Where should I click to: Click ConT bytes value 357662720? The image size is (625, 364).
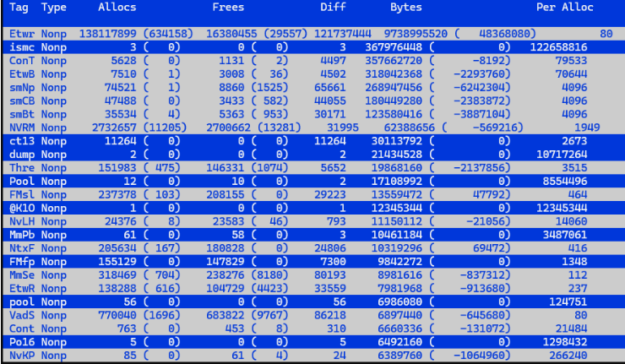tap(394, 61)
